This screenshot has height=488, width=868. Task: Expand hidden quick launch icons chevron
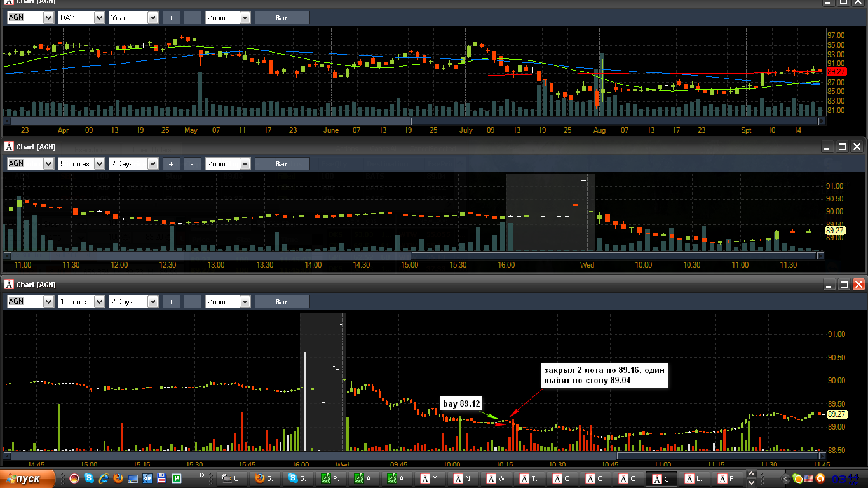click(x=203, y=475)
